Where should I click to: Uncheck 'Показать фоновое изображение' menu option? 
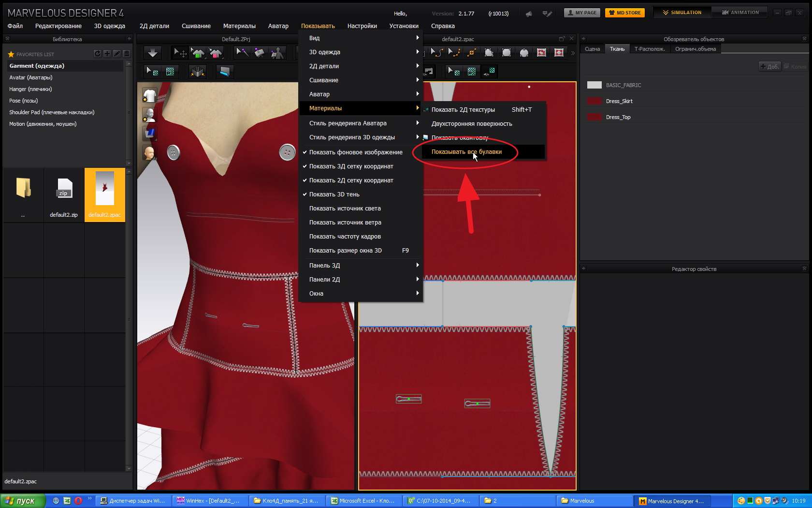click(356, 152)
